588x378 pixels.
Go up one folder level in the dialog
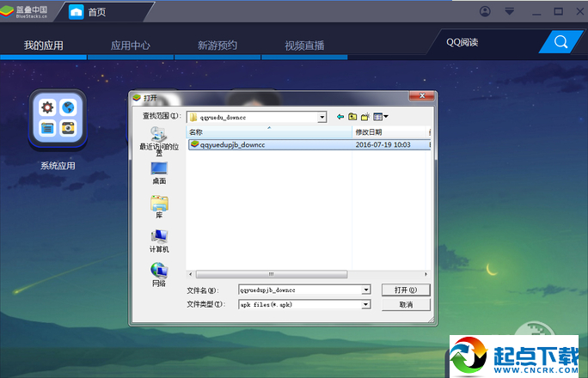[x=352, y=117]
